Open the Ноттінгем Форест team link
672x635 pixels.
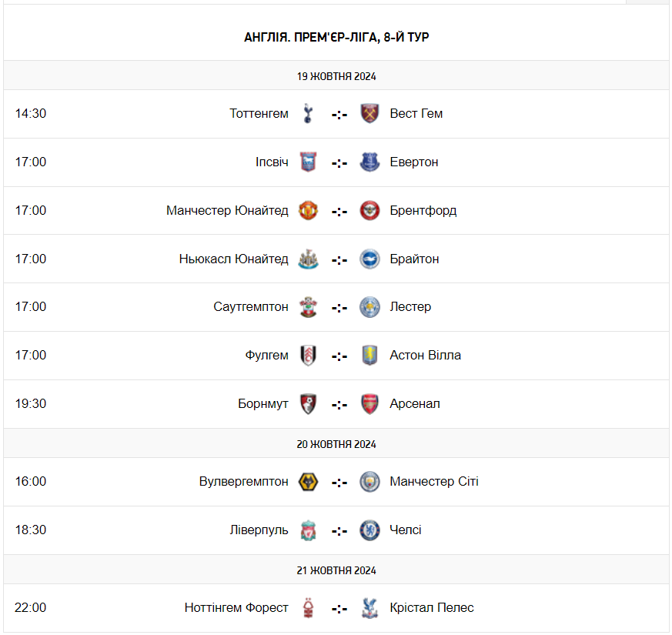click(236, 607)
